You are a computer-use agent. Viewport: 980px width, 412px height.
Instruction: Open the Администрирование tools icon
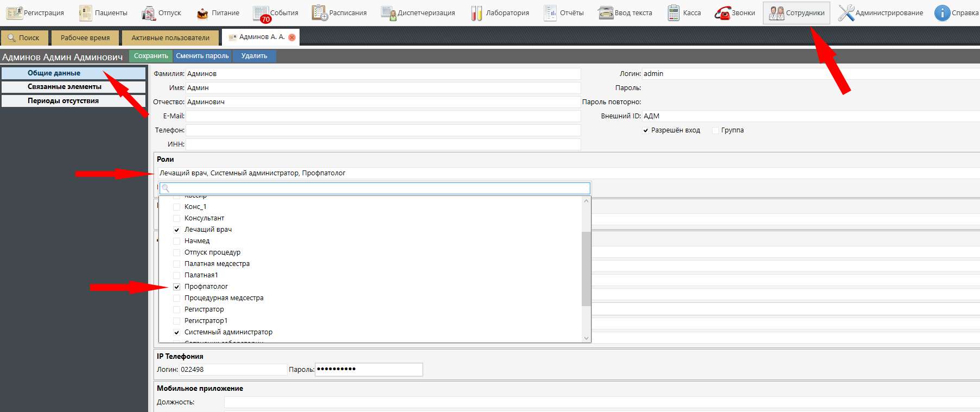[846, 13]
